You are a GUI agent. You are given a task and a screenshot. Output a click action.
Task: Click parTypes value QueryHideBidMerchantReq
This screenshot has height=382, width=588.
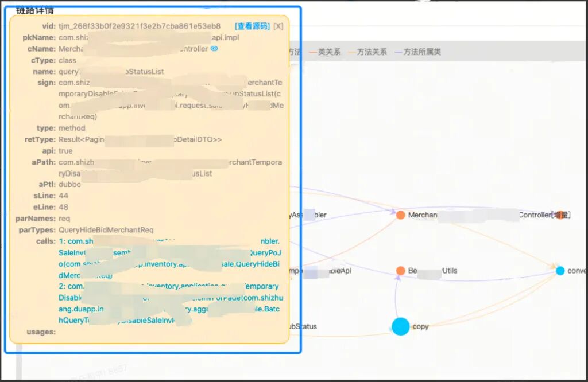pos(106,230)
